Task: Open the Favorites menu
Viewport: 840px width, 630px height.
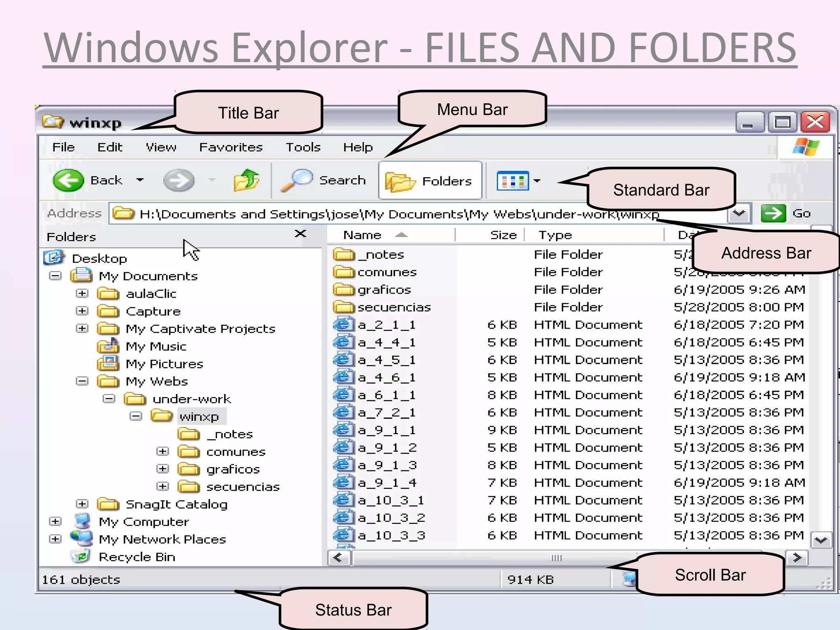Action: [x=231, y=147]
